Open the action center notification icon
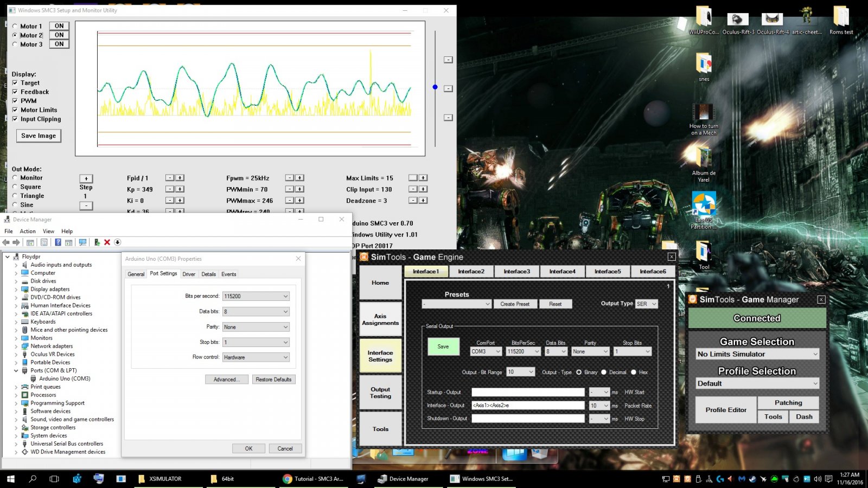 pyautogui.click(x=828, y=479)
